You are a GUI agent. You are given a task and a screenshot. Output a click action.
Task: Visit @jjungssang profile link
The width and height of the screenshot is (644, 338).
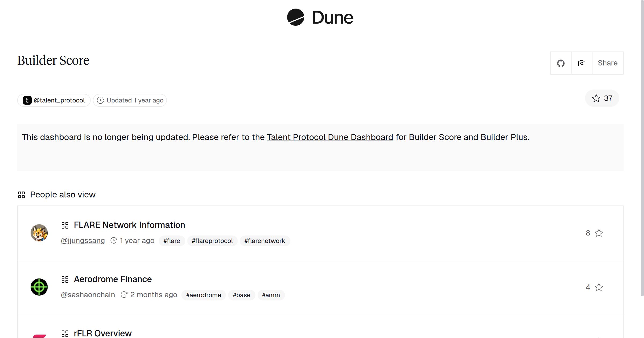tap(83, 241)
